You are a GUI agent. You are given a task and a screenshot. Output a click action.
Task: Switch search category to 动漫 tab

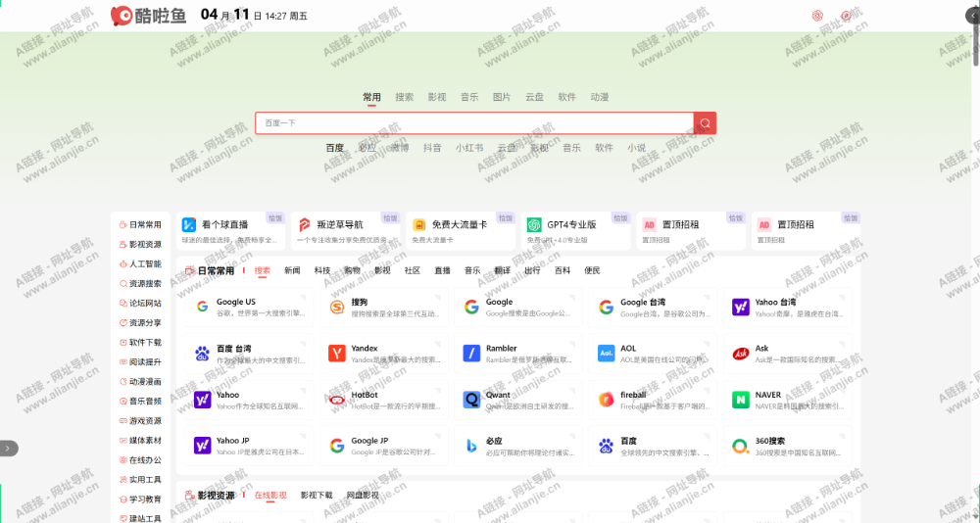[x=600, y=97]
